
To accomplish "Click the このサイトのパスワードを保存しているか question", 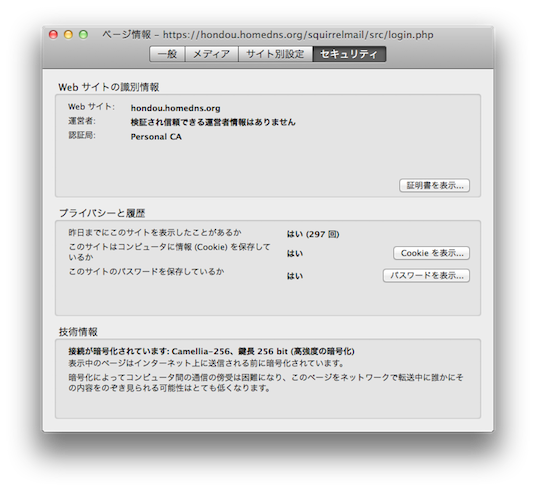I will coord(146,271).
